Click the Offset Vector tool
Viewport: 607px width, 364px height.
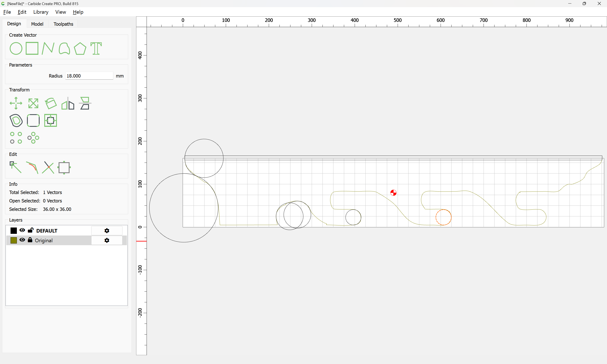click(x=16, y=120)
